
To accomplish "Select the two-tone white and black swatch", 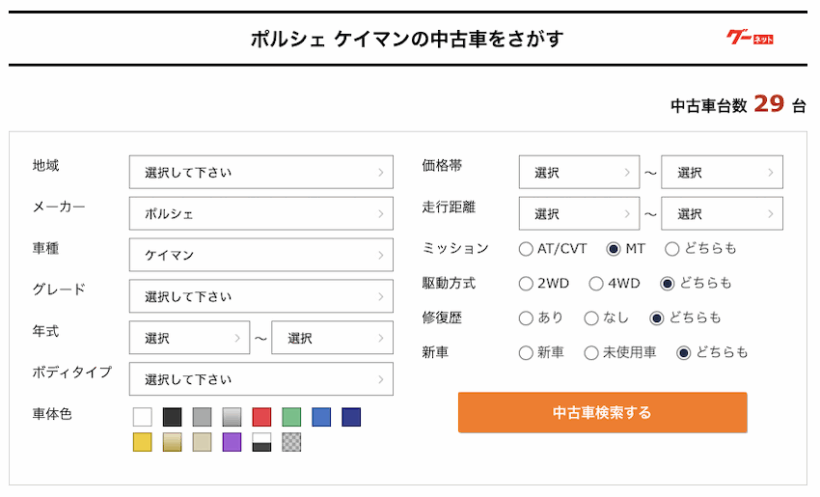I will pos(262,442).
